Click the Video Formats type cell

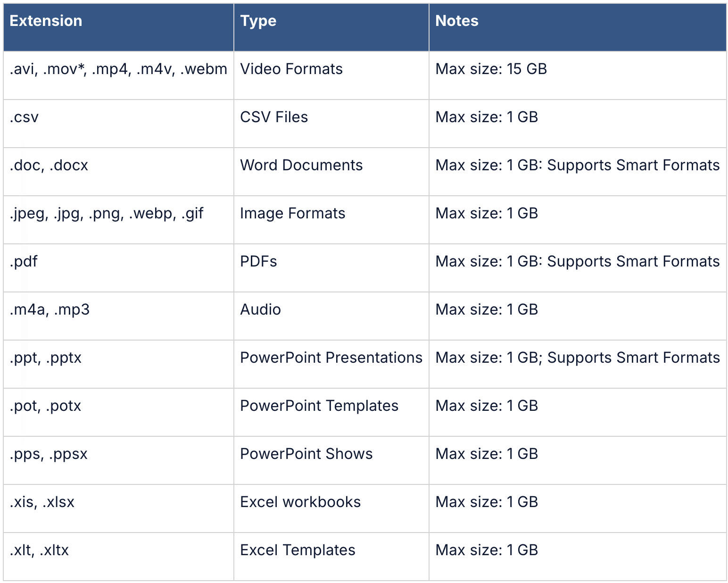(x=291, y=69)
